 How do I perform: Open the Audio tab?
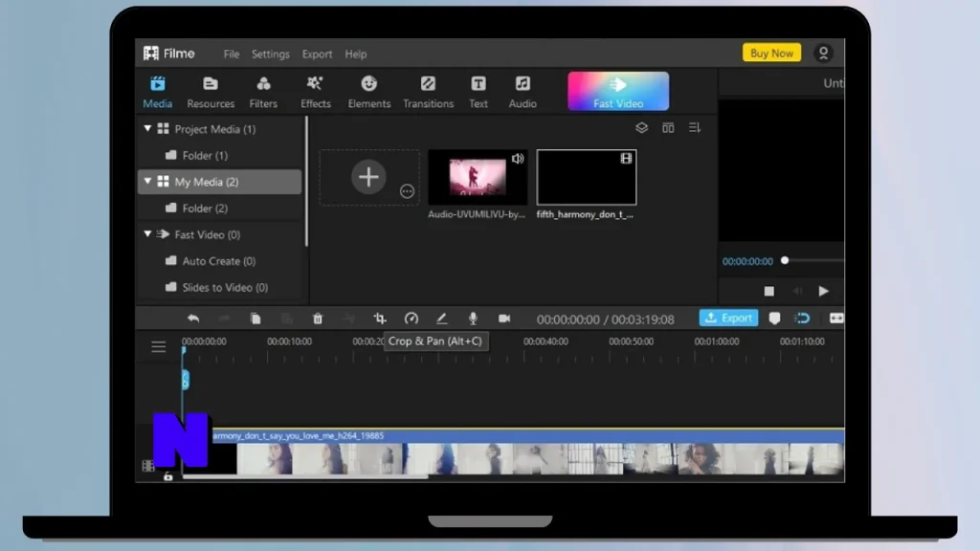point(523,92)
